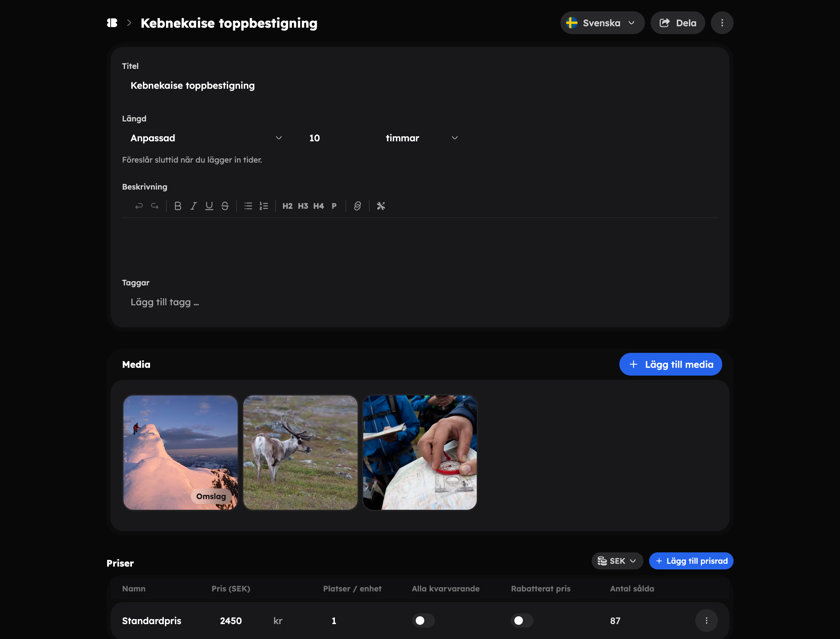
Task: Toggle underline formatting
Action: click(209, 206)
